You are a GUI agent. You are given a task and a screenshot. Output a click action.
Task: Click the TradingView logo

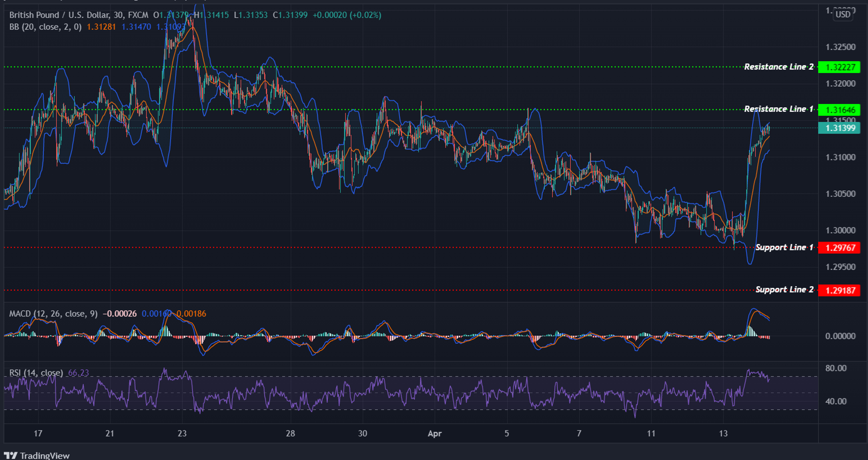click(x=37, y=455)
